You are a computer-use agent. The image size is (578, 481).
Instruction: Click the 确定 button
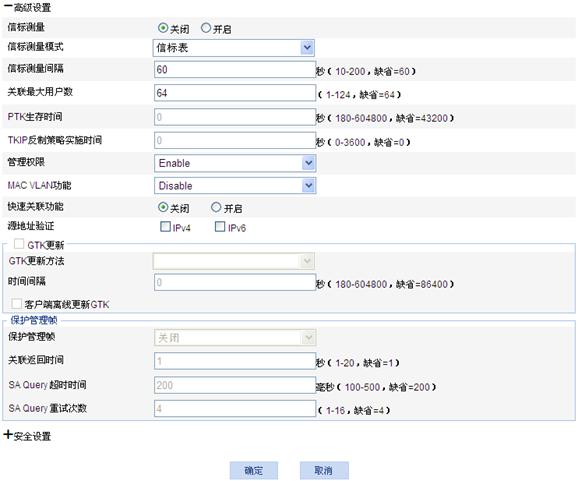pyautogui.click(x=254, y=471)
